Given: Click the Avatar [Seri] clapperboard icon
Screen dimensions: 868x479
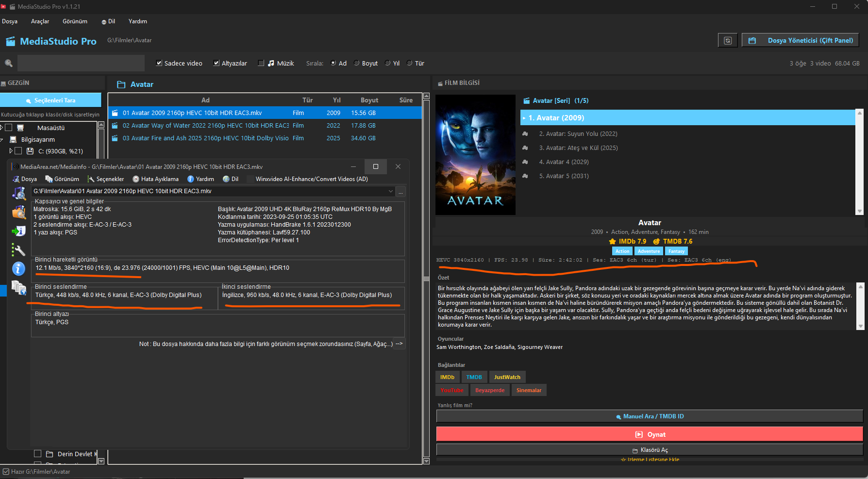Looking at the screenshot, I should point(526,100).
